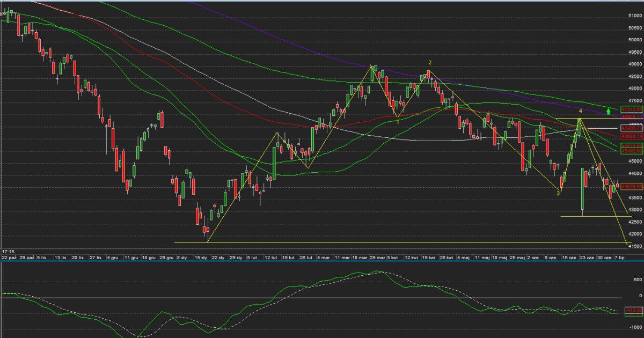The image size is (644, 338).
Task: Click the 46088.14 red price tag
Action: pos(631,137)
